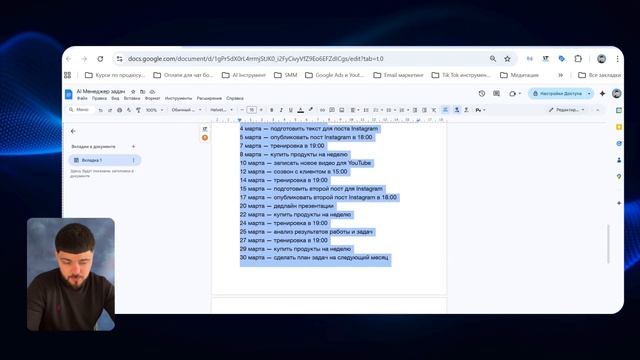Open the paragraph style dropdown

(x=187, y=110)
